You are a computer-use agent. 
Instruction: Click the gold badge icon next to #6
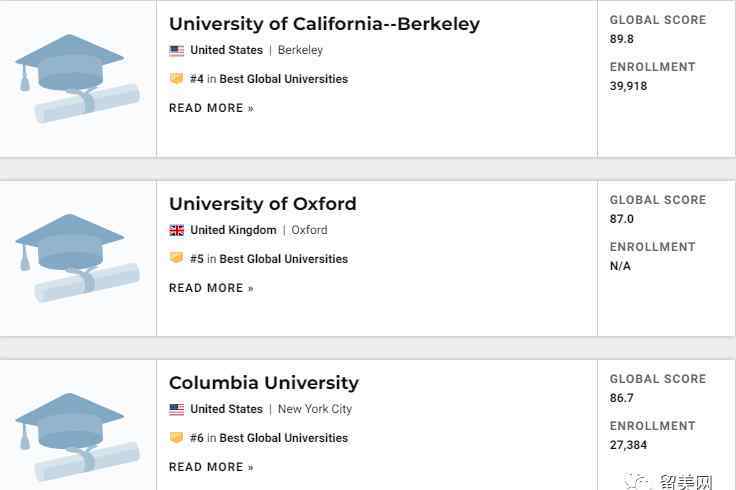[176, 437]
